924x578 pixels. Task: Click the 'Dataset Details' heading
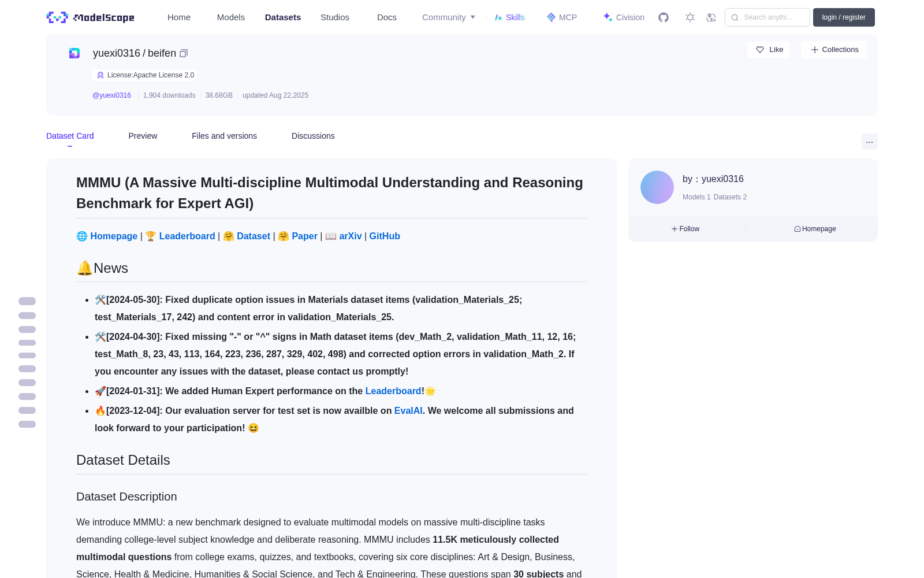[123, 460]
